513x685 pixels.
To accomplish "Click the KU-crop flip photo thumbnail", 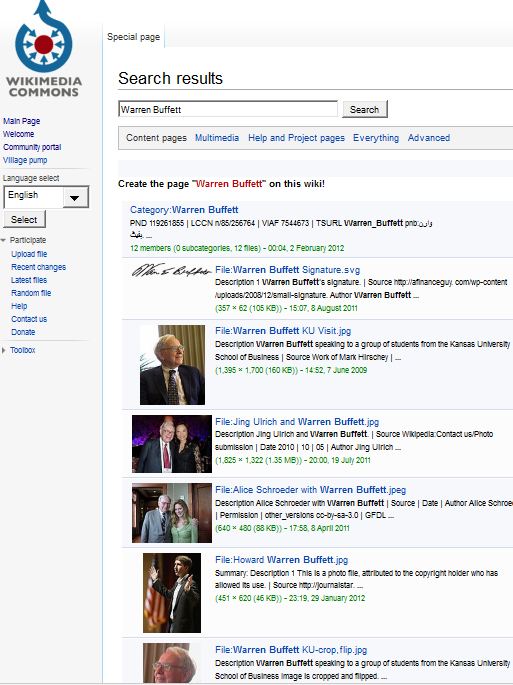I will point(172,663).
